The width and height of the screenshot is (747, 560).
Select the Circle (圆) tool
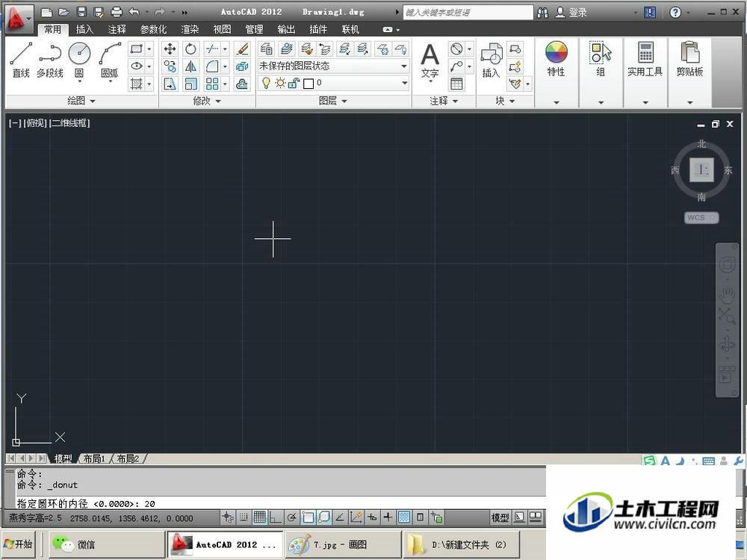[x=80, y=60]
